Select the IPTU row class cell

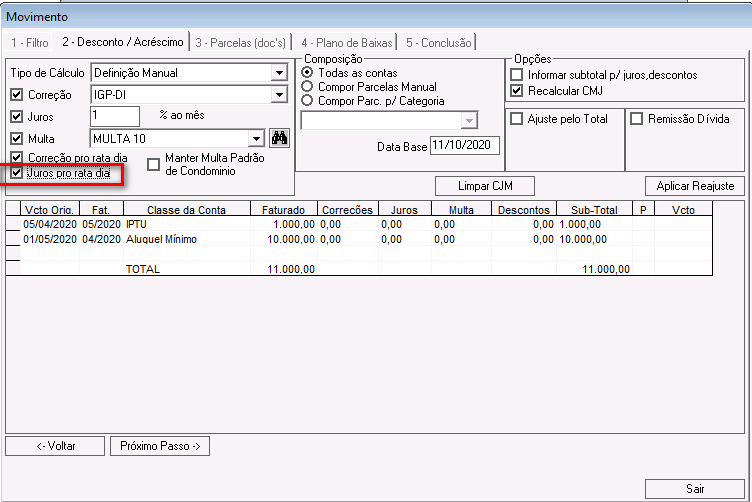[x=187, y=224]
